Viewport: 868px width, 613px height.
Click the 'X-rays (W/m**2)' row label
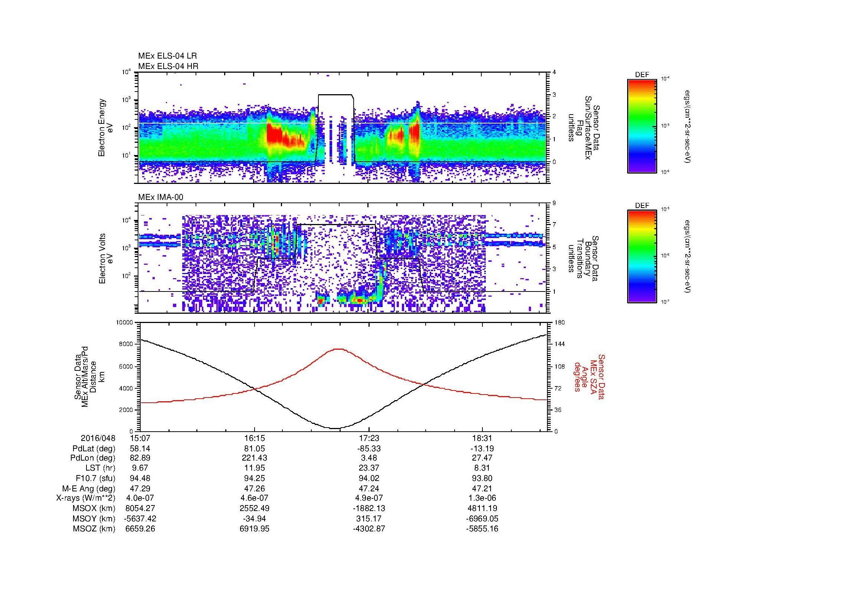point(86,498)
